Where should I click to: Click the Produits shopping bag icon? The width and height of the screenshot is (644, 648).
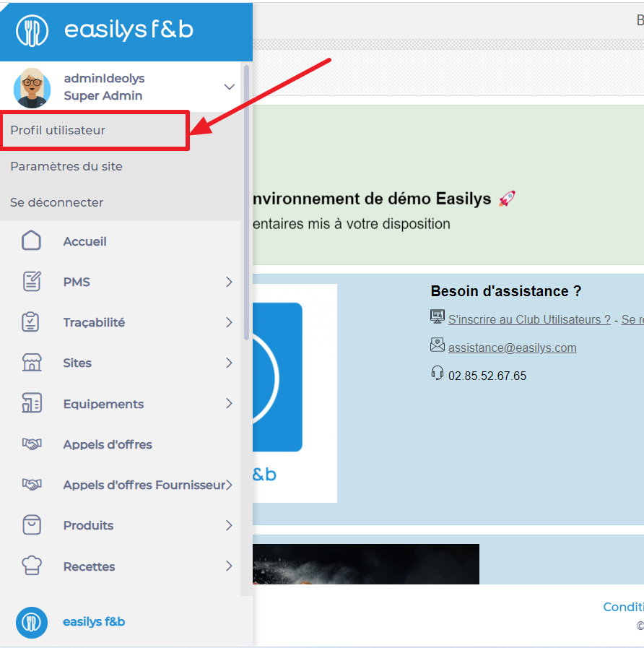click(32, 525)
